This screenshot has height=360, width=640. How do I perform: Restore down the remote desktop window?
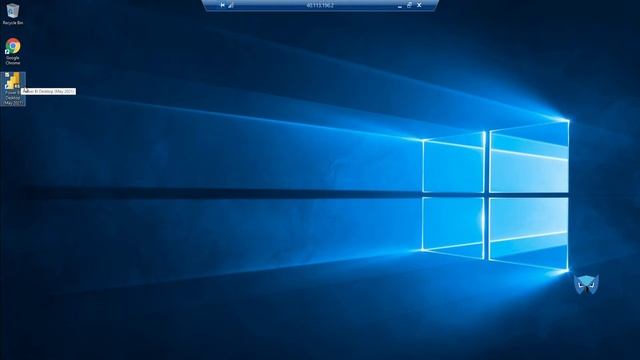coord(409,5)
